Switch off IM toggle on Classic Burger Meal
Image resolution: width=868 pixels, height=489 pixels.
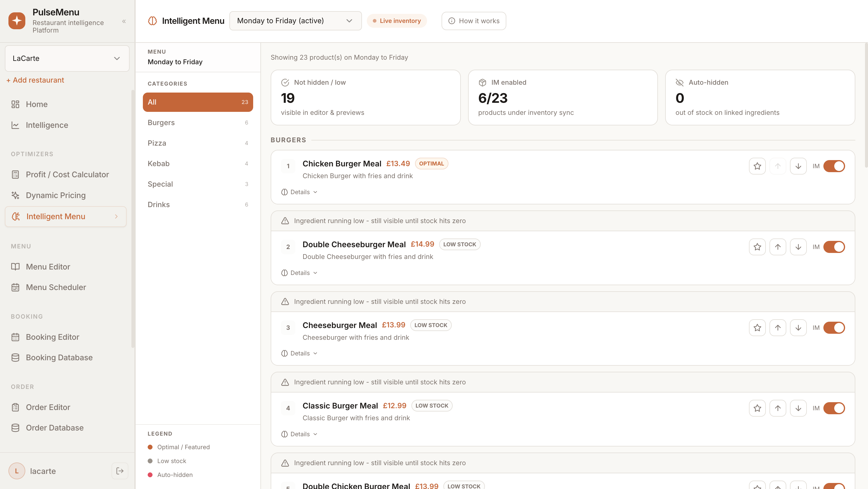(834, 408)
